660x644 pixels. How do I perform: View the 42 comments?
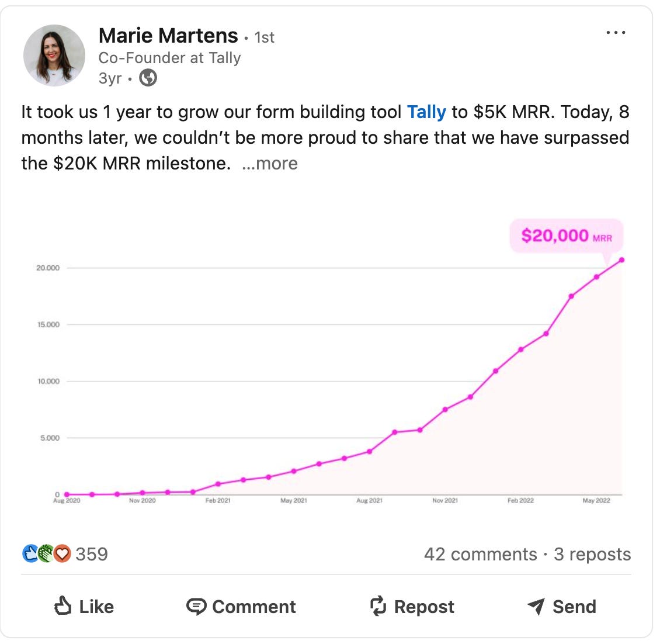[480, 554]
